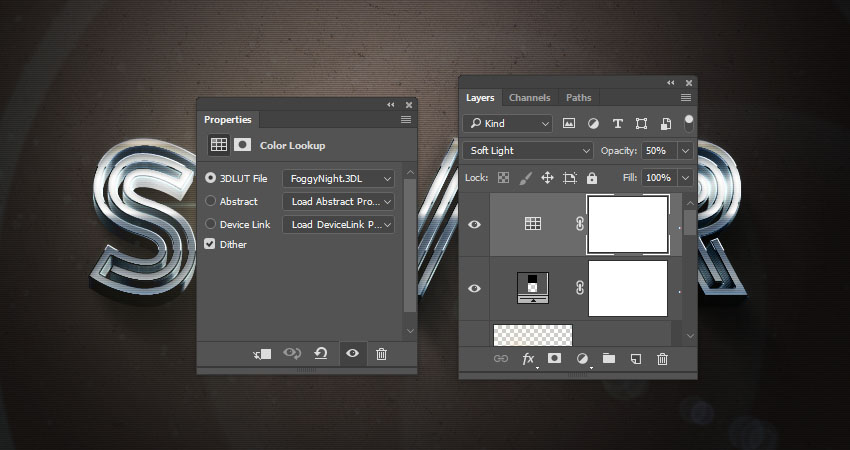
Task: Create new group folder icon
Action: (609, 358)
